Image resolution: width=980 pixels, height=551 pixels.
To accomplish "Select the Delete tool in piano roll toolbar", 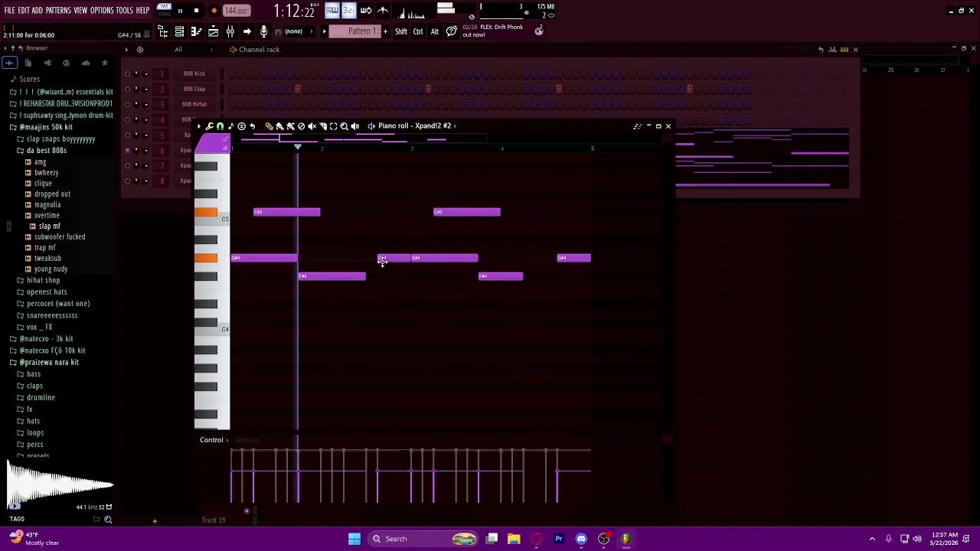I will [301, 126].
